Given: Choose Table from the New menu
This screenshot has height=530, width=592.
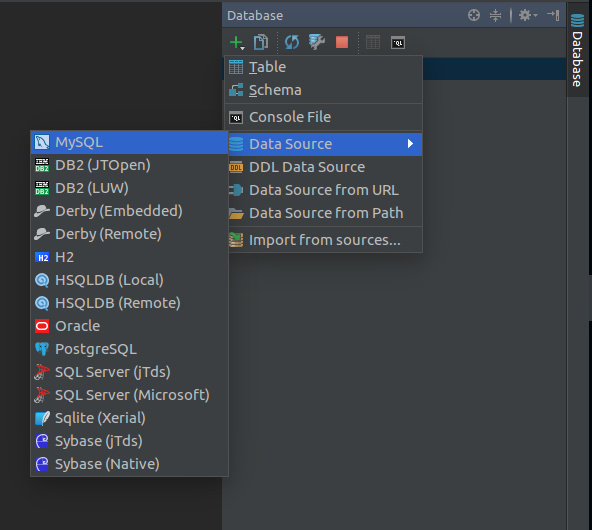Looking at the screenshot, I should (x=323, y=67).
